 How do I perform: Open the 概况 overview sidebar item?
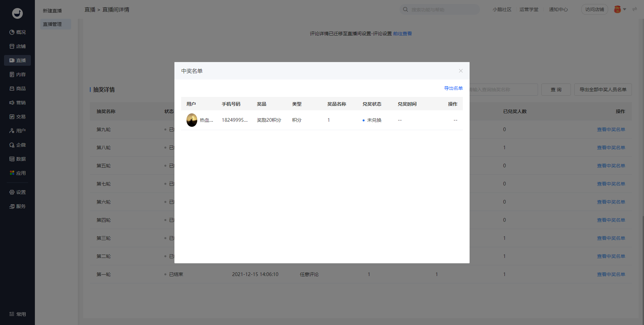click(x=17, y=32)
